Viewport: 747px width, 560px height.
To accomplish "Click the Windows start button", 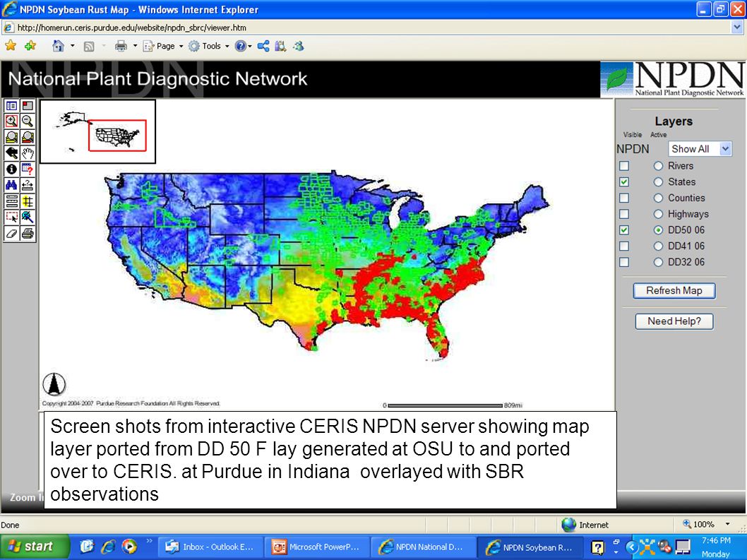I will click(35, 546).
